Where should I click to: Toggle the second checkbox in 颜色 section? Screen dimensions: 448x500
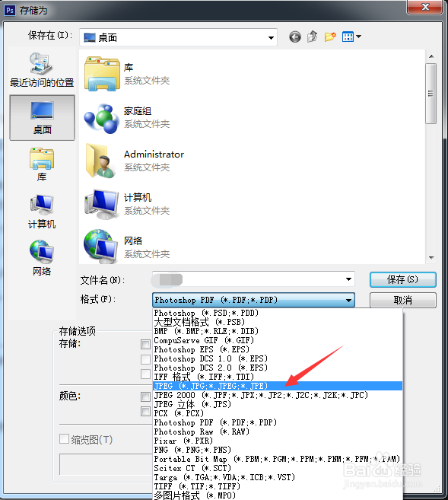coord(145,412)
